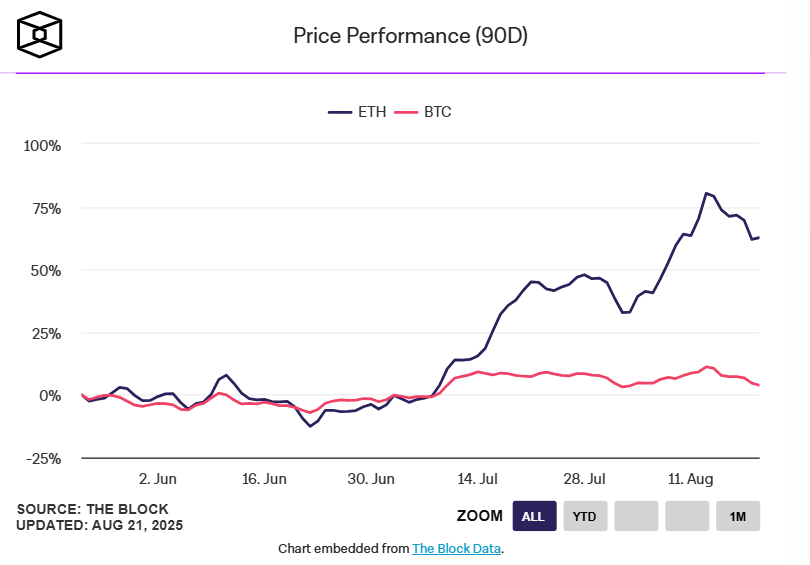Viewport: 810px width, 565px height.
Task: Click the pink BTC legend line swatch
Action: point(406,112)
